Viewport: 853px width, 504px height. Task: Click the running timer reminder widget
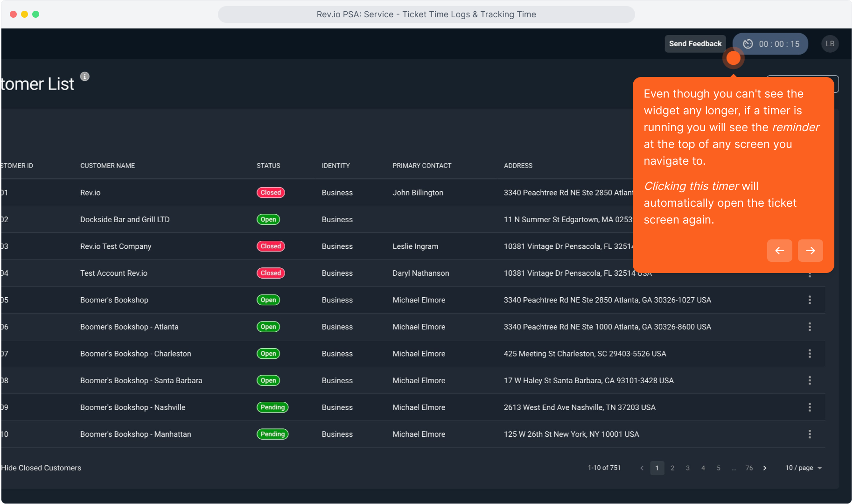click(771, 44)
